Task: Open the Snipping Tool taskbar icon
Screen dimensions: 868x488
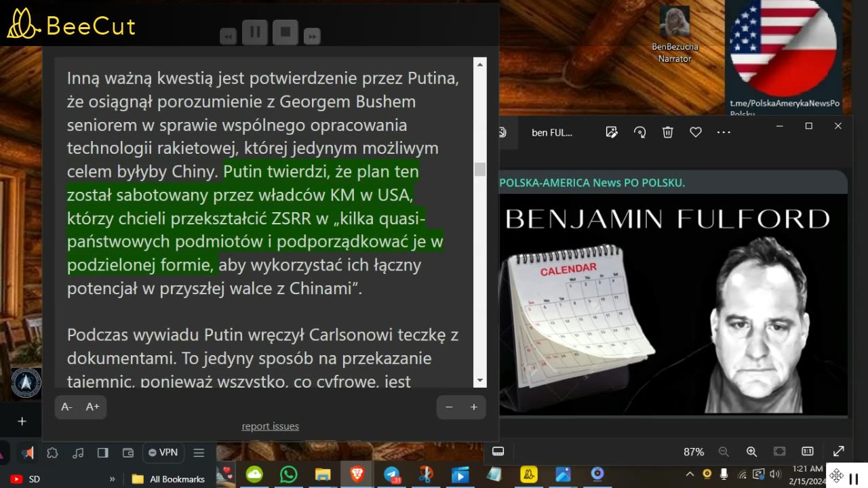Action: click(x=426, y=474)
